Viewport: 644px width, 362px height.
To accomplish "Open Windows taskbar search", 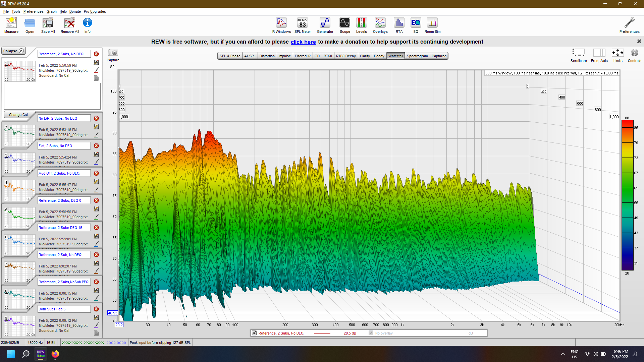I will [x=25, y=354].
